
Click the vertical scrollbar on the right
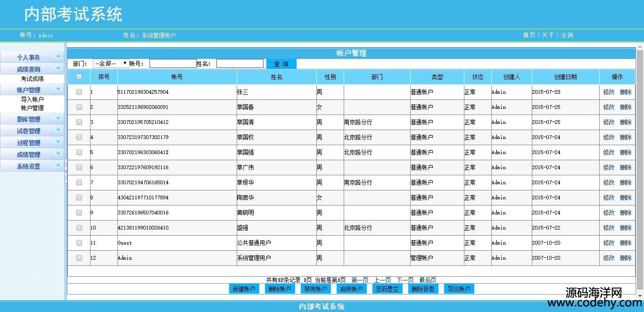(640, 165)
